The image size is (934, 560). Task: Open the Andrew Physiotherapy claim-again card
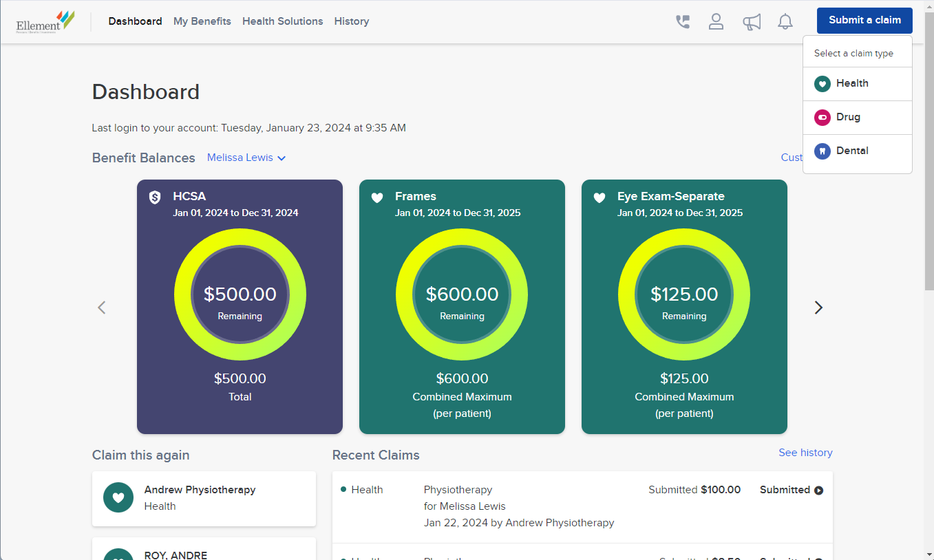coord(204,499)
